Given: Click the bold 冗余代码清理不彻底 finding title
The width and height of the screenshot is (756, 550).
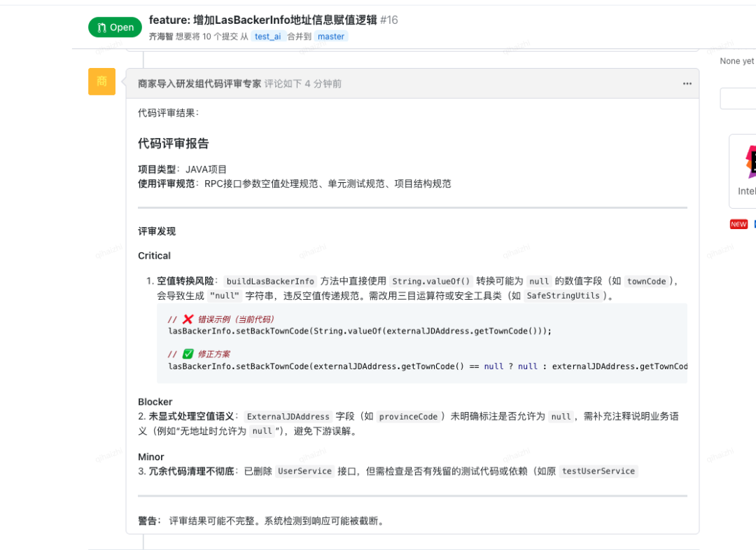Looking at the screenshot, I should tap(191, 471).
